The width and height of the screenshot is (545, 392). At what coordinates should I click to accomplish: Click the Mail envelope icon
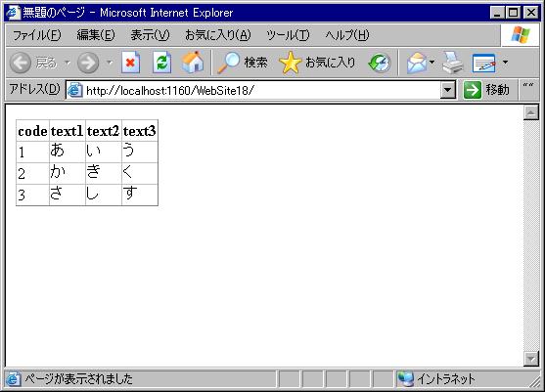point(417,63)
